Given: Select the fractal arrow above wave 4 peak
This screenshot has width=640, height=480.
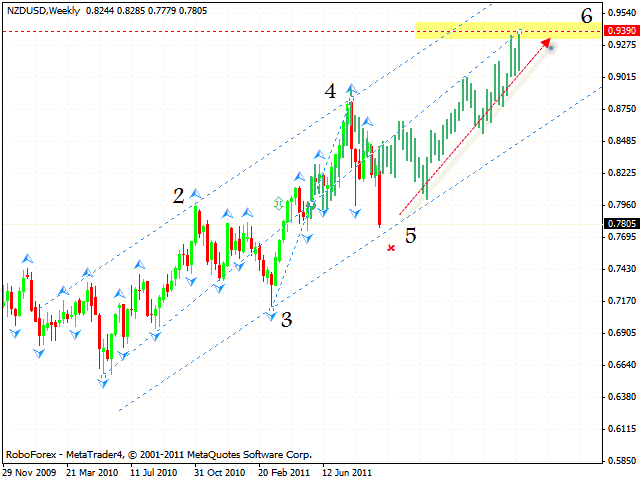Looking at the screenshot, I should tap(351, 89).
